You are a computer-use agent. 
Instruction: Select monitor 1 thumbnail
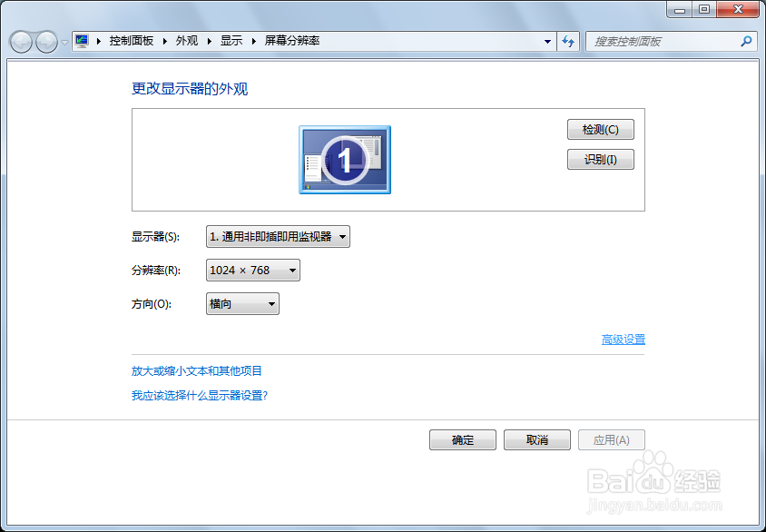pyautogui.click(x=345, y=160)
